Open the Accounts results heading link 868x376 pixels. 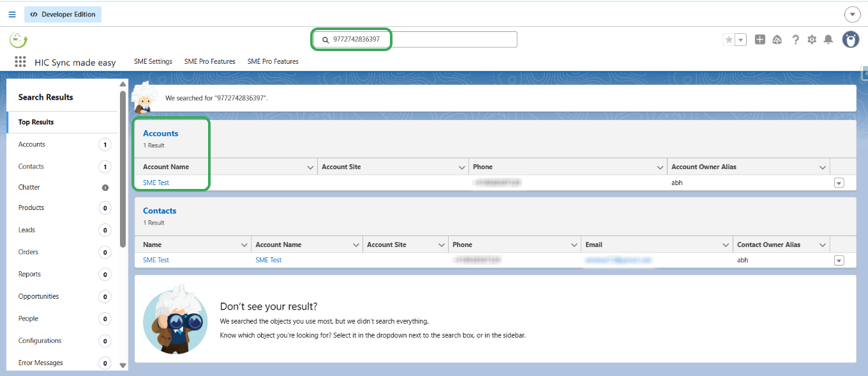pyautogui.click(x=160, y=133)
